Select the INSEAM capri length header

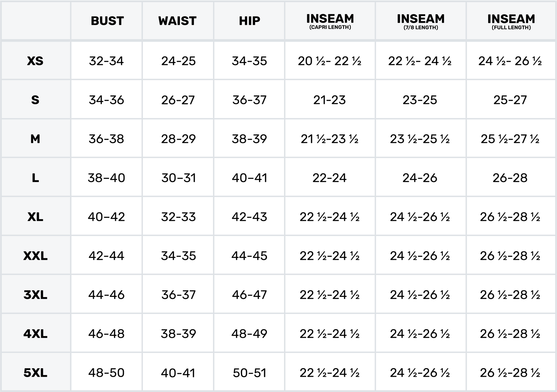[330, 21]
